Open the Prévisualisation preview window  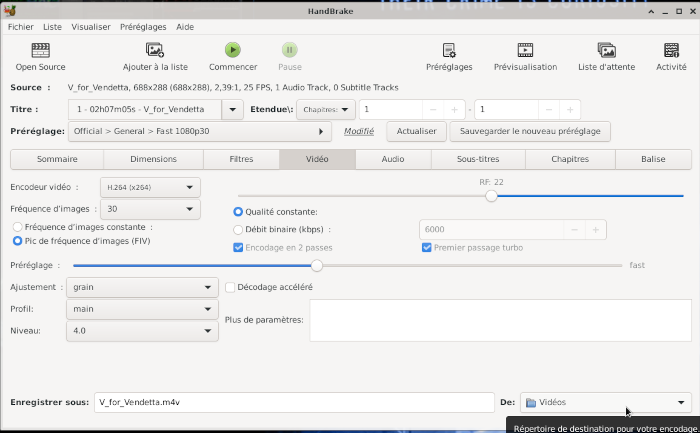525,50
